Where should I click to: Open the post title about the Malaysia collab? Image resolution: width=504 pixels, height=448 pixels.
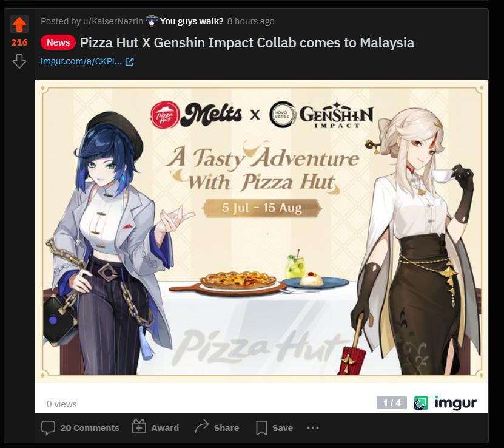[247, 42]
